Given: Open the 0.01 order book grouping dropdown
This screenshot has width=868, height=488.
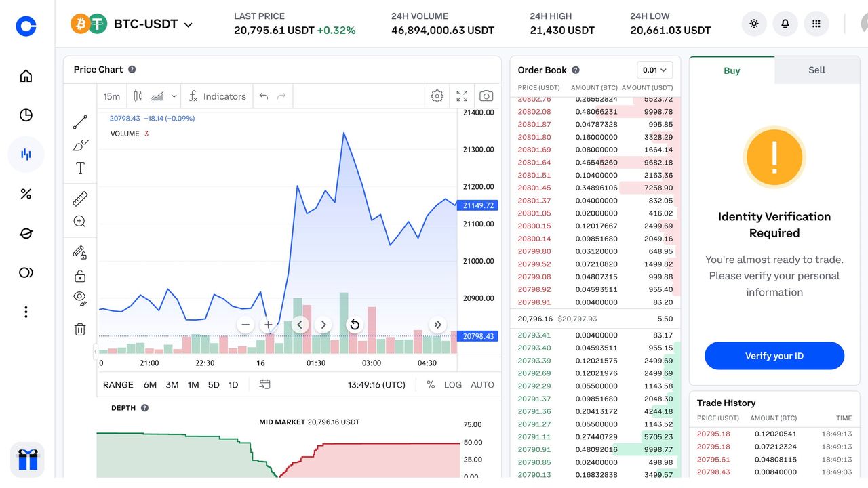Looking at the screenshot, I should [654, 70].
